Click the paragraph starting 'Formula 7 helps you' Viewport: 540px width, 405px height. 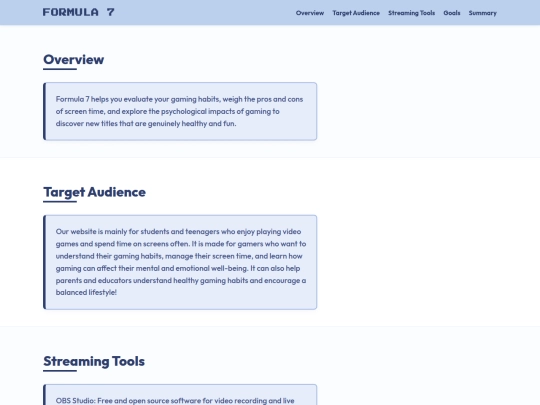pos(179,111)
